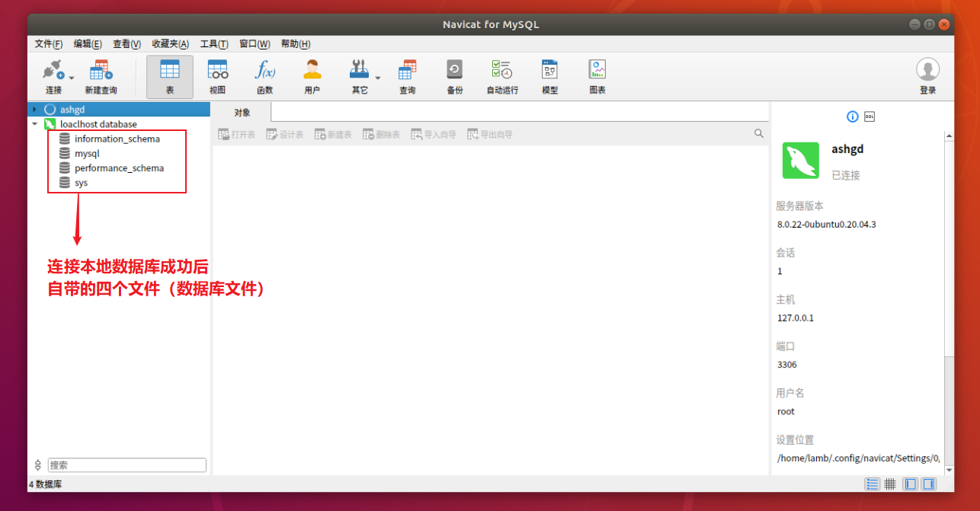Select the Function (函数) toolbar icon

click(264, 76)
